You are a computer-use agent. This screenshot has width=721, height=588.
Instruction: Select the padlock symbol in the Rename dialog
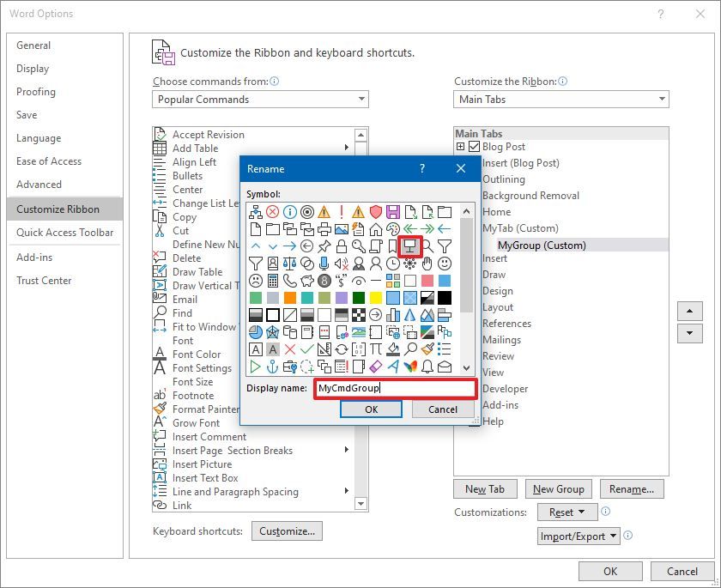click(342, 247)
